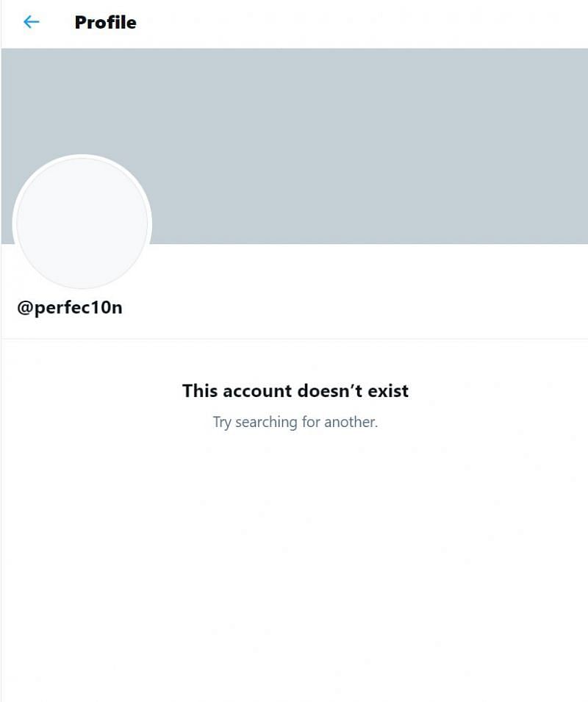Go back using the blue arrow
This screenshot has height=702, width=588.
32,21
